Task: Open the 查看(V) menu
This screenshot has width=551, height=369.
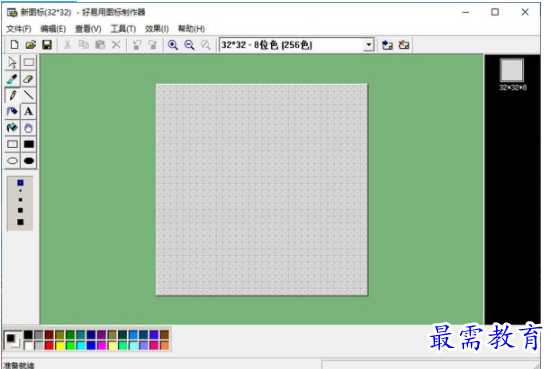Action: click(88, 29)
